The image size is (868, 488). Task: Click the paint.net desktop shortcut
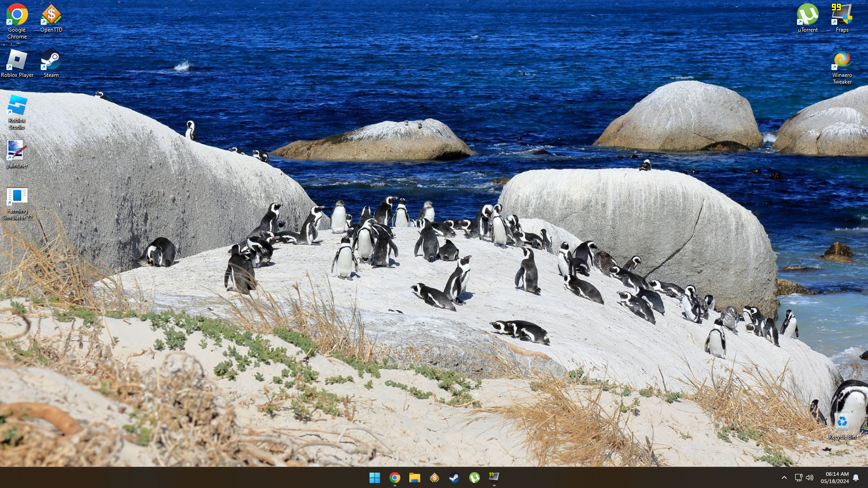17,154
